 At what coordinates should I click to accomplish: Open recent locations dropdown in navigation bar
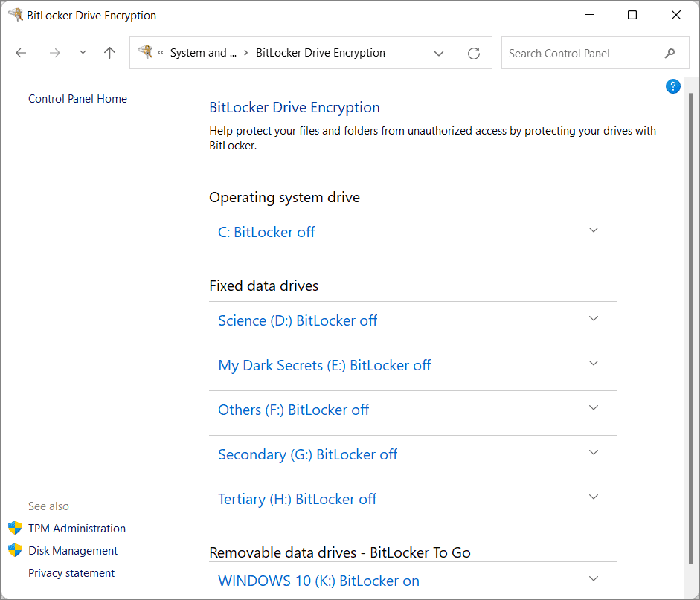tap(82, 53)
